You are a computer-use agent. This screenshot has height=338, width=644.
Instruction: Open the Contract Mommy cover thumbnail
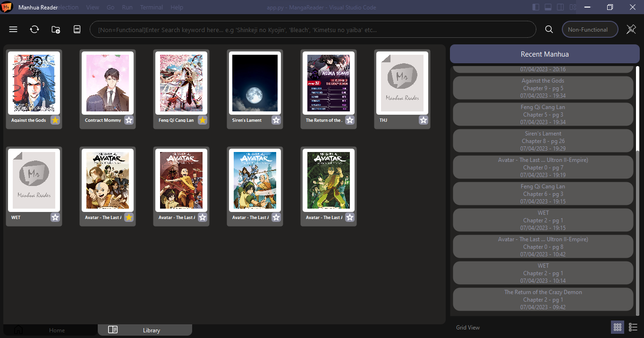(x=108, y=83)
